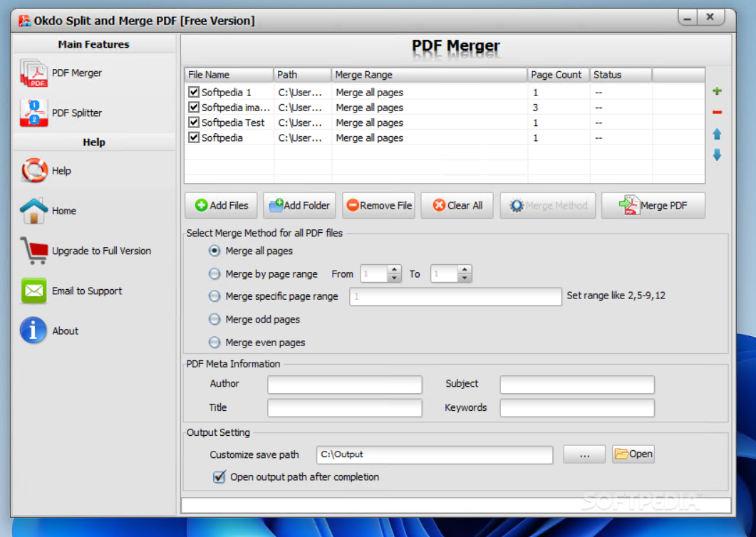Viewport: 756px width, 537px height.
Task: Start merging with Merge PDF button
Action: (x=653, y=205)
